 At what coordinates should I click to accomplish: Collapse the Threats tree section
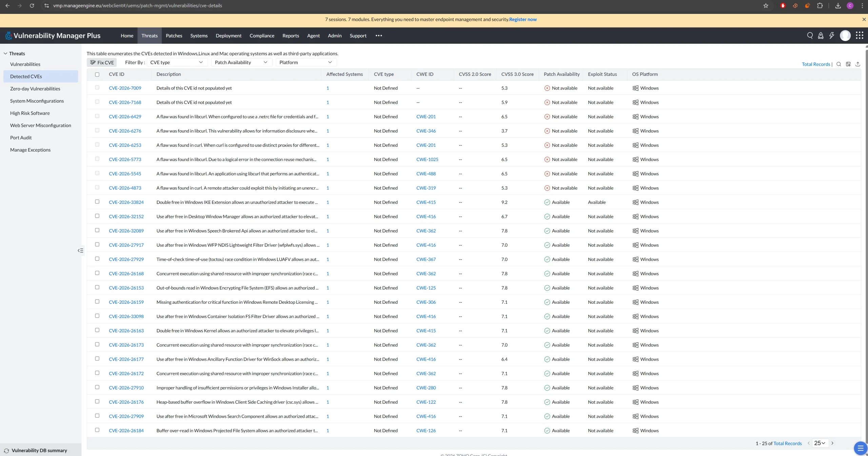click(5, 54)
